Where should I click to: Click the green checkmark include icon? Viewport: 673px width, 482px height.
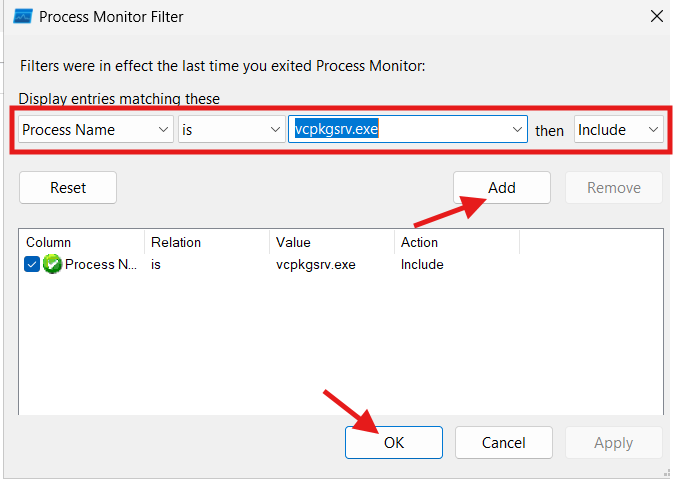click(52, 264)
